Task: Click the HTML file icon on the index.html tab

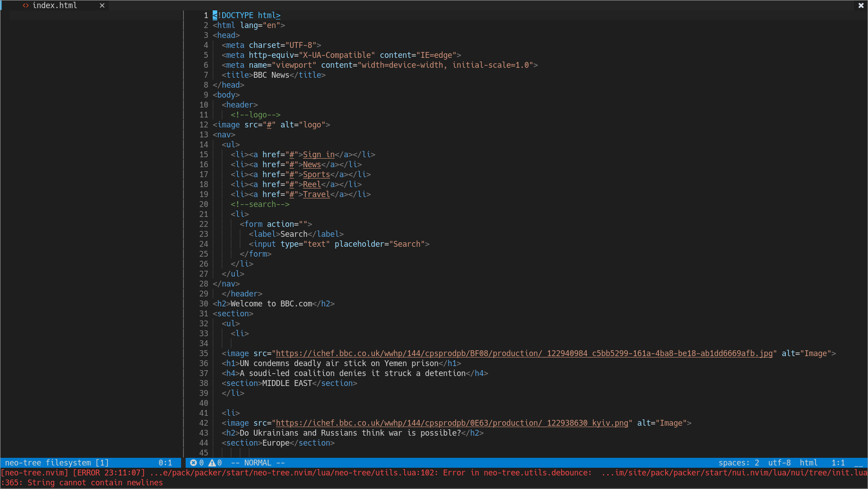Action: (26, 5)
